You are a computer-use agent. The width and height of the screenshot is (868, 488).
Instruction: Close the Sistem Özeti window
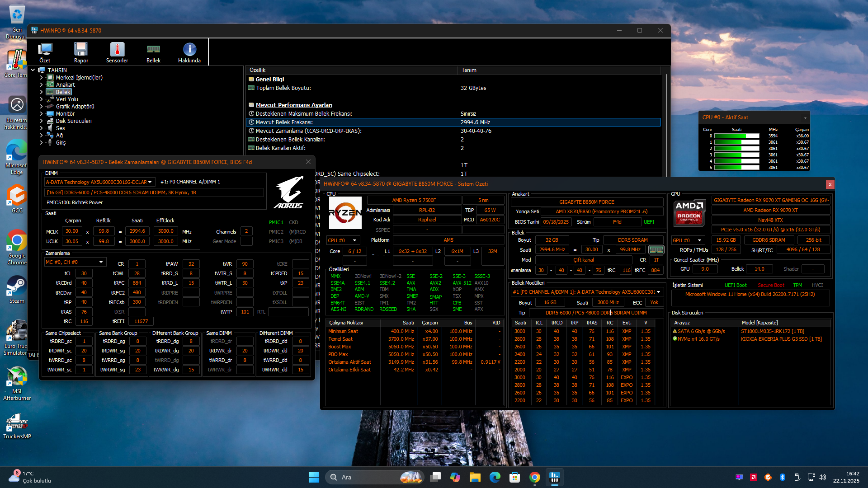coord(830,184)
